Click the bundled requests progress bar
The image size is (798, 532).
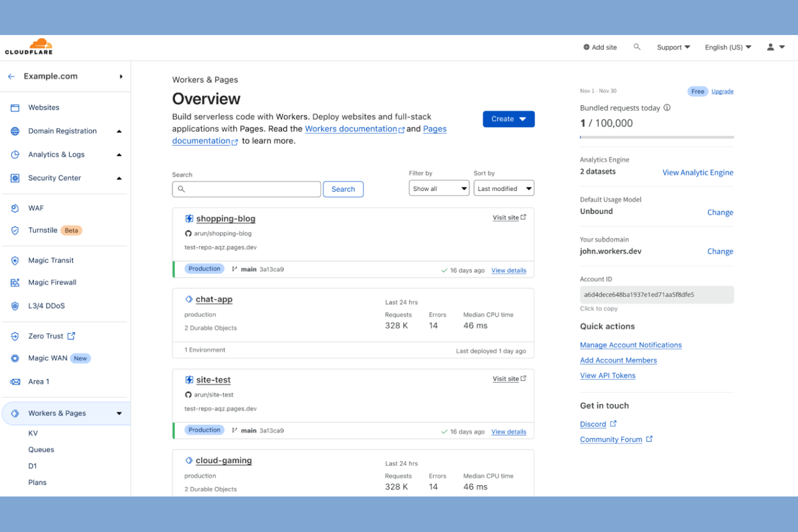click(656, 138)
